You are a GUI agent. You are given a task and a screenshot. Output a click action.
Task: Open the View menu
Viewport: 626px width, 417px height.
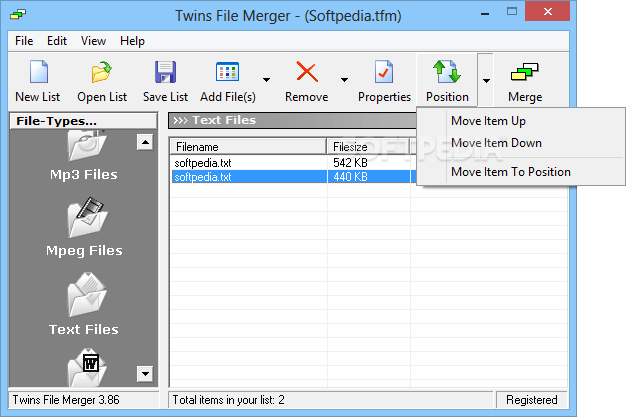point(93,41)
